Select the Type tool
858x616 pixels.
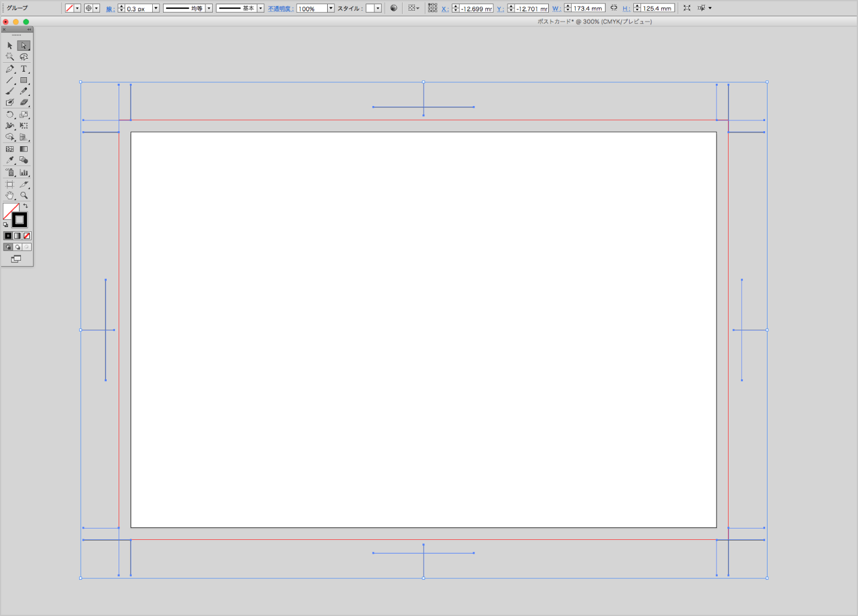point(24,69)
